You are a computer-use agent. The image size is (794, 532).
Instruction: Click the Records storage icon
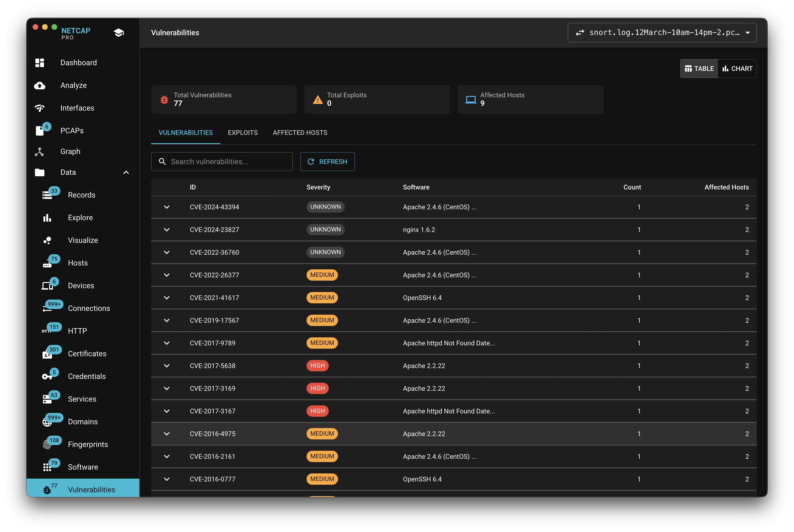coord(47,195)
